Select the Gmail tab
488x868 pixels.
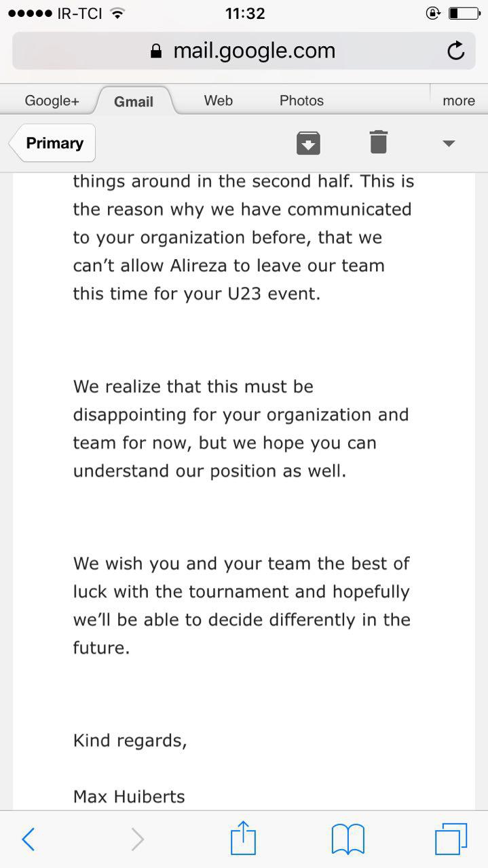coord(134,102)
